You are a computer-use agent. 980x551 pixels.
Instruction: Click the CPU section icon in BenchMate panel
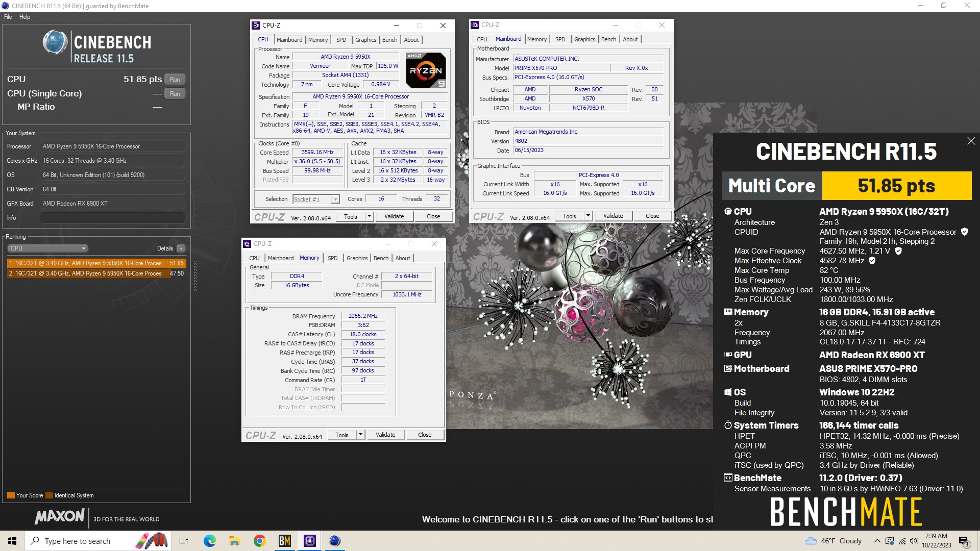click(x=728, y=211)
